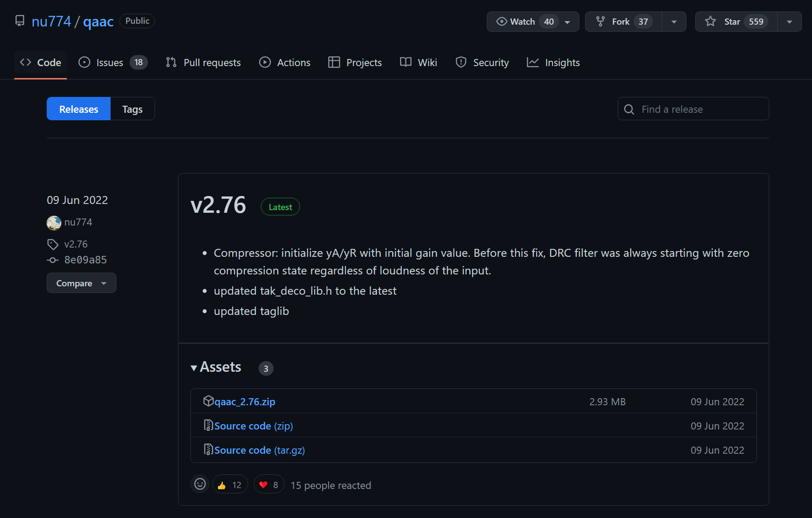Image resolution: width=812 pixels, height=518 pixels.
Task: Download qaac_2.76.zip
Action: (245, 402)
